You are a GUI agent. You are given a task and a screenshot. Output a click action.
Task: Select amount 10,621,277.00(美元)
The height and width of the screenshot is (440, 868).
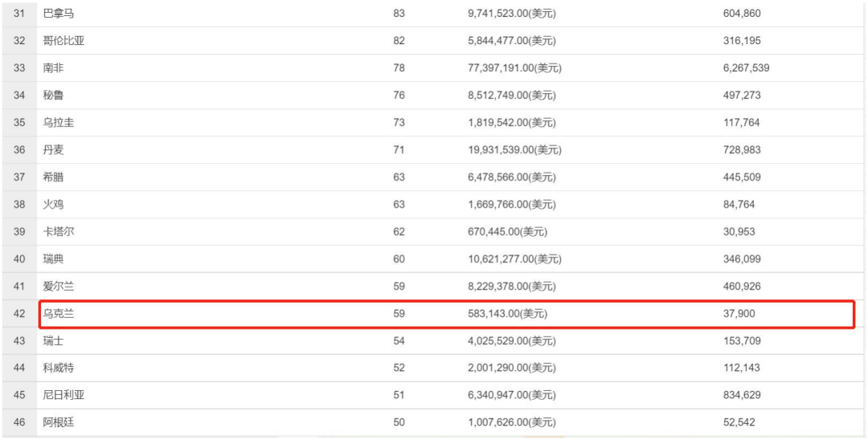point(515,259)
